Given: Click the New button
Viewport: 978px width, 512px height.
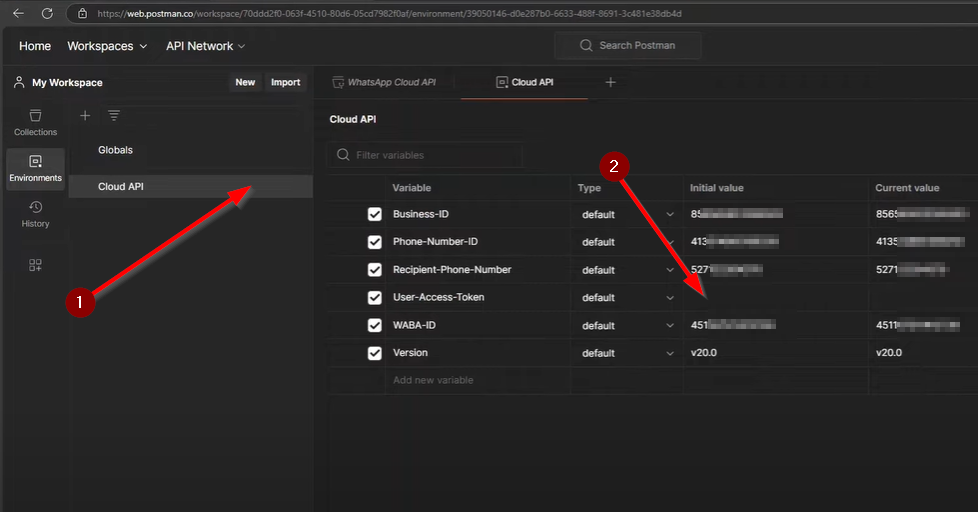Looking at the screenshot, I should (245, 82).
